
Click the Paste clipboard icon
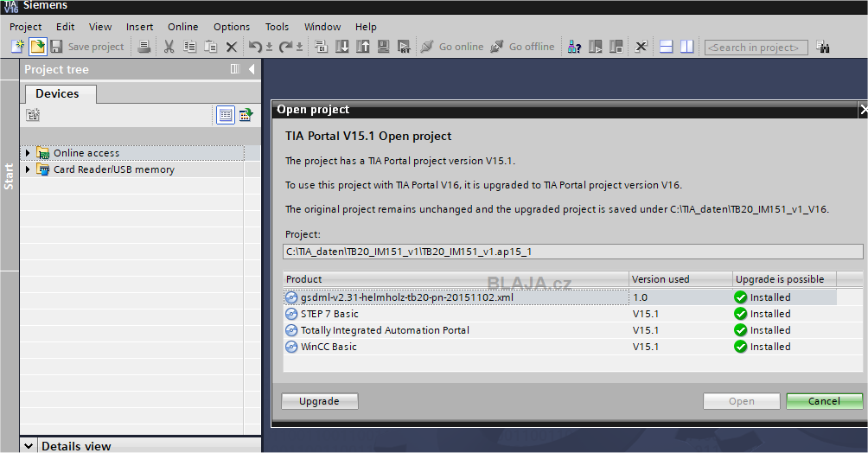coord(211,47)
